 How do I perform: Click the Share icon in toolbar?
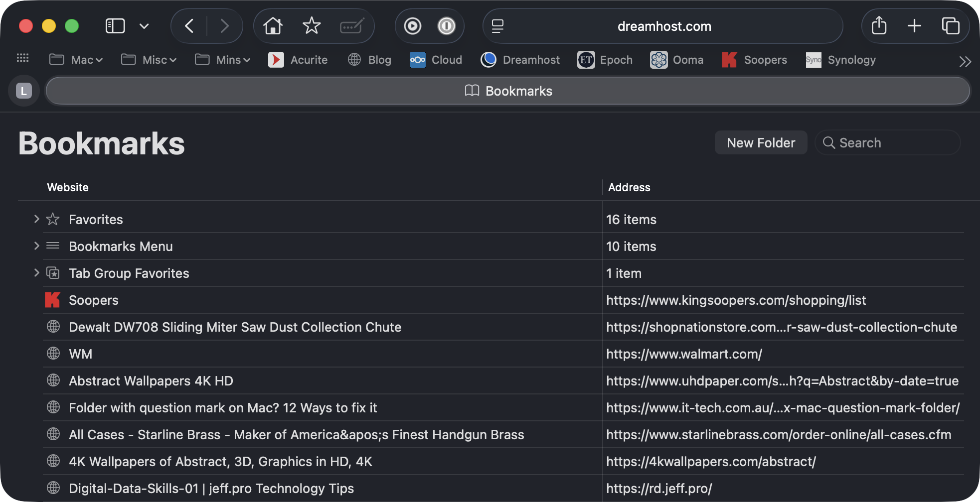tap(879, 26)
